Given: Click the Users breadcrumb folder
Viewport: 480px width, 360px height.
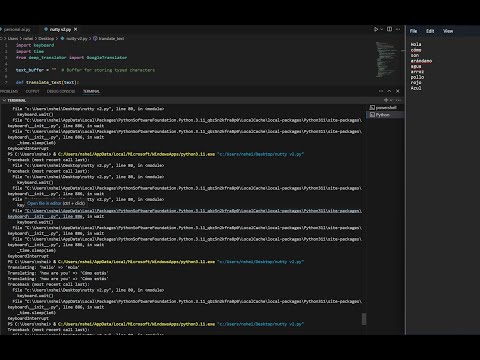Looking at the screenshot, I should (13, 38).
